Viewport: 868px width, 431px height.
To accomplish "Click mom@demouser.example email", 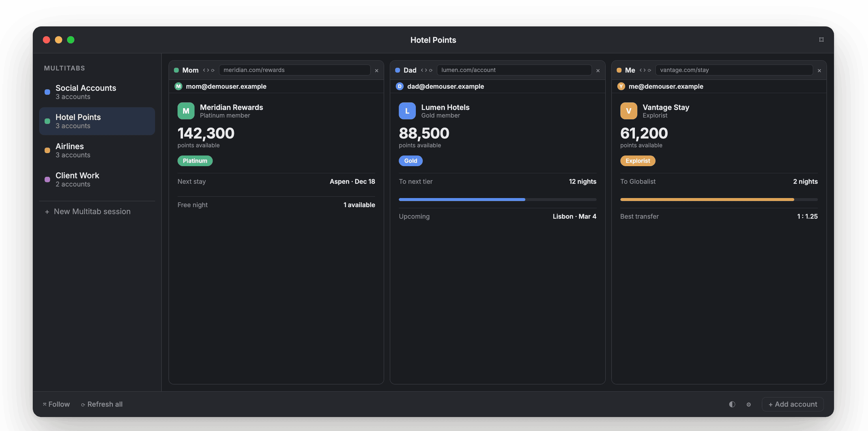I will tap(226, 86).
